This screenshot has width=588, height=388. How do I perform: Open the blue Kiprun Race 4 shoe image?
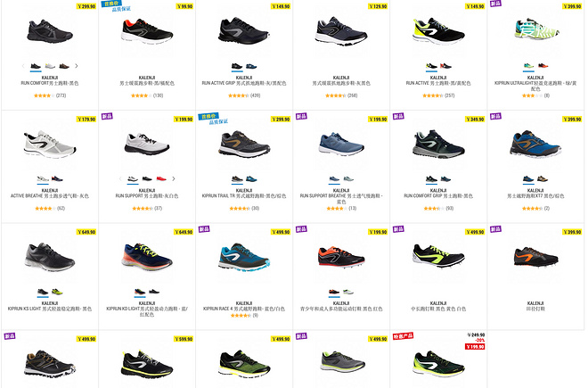(244, 258)
